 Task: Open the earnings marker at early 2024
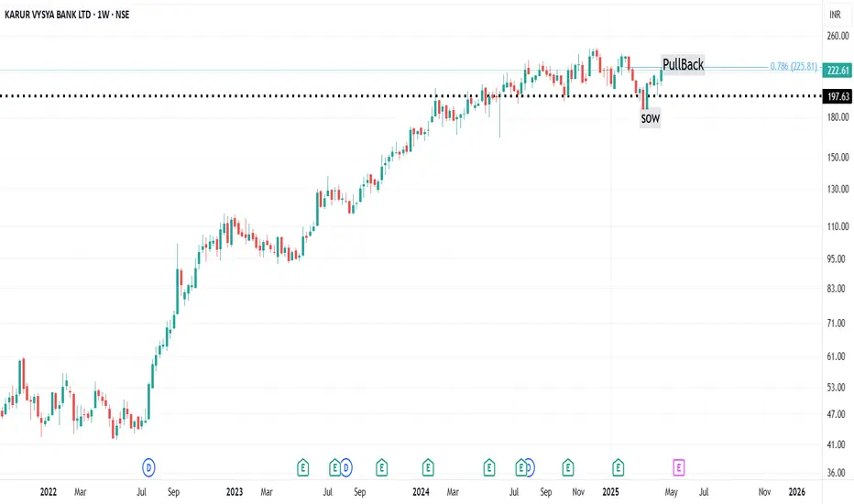click(428, 467)
